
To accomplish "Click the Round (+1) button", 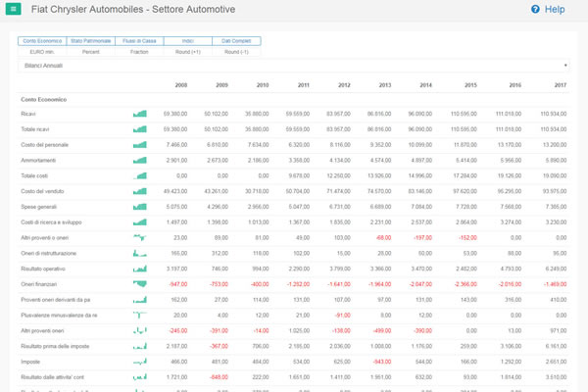I will [188, 52].
